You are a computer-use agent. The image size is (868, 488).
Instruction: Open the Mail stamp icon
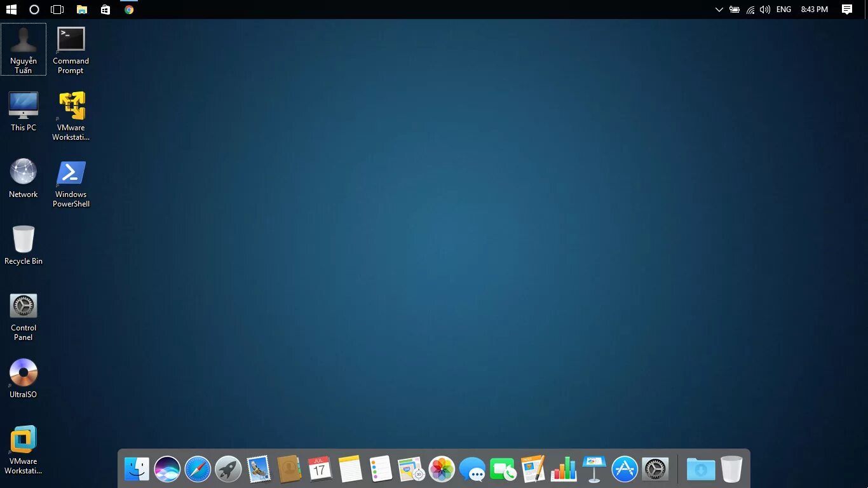click(259, 470)
